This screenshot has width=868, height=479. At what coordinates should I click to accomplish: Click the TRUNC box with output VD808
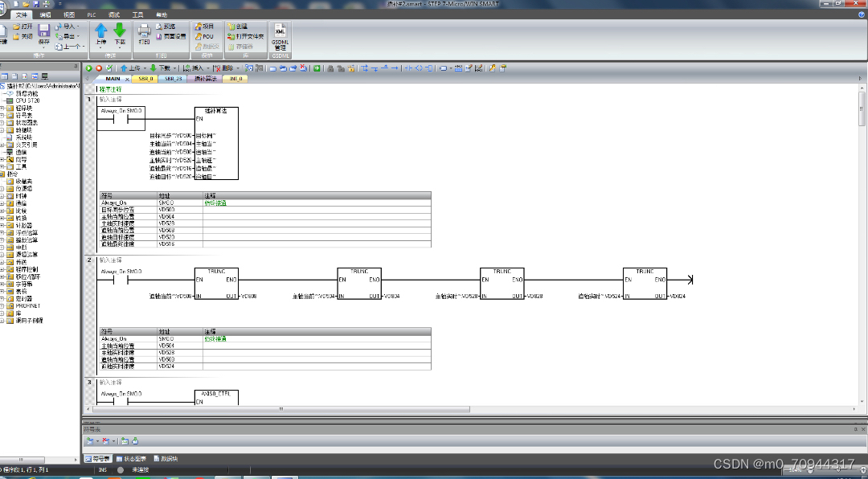point(216,284)
